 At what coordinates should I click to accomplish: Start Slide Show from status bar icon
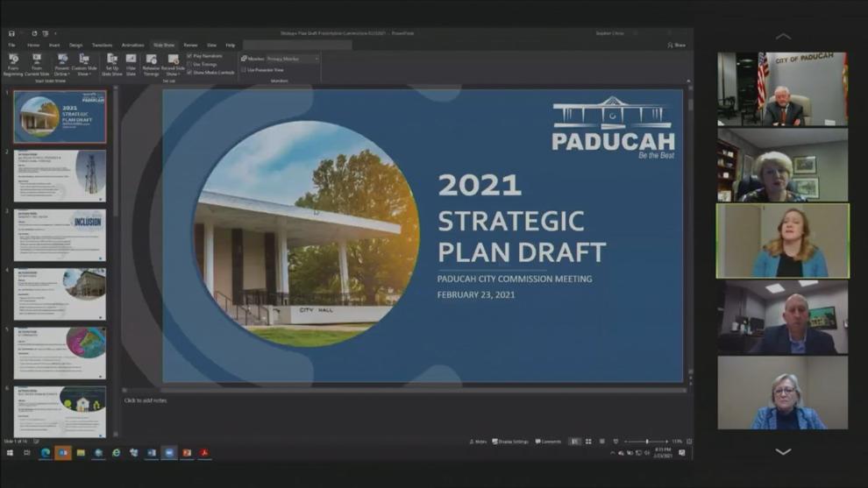(615, 442)
